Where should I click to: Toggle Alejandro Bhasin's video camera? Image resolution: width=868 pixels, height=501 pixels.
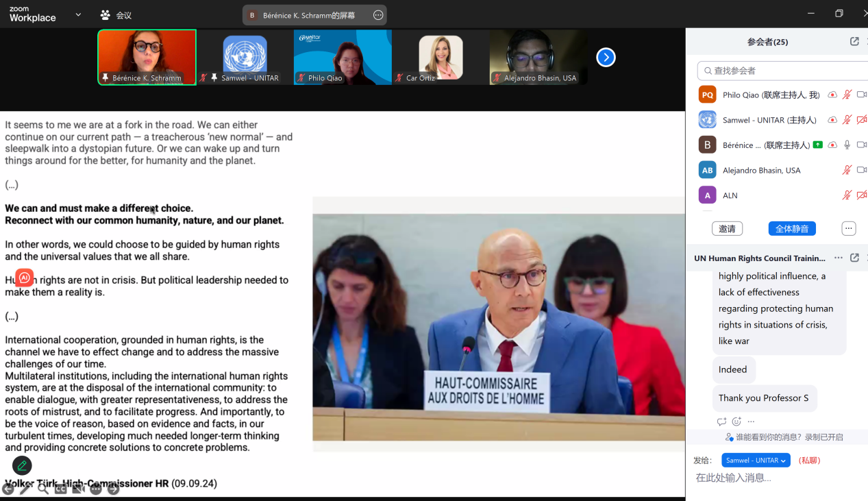tap(862, 170)
